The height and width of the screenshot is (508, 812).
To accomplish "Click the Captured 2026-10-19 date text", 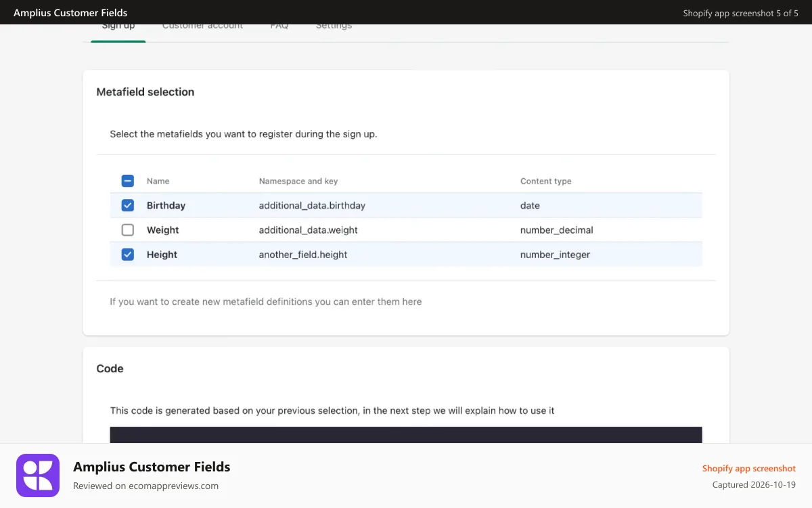I will click(x=754, y=484).
